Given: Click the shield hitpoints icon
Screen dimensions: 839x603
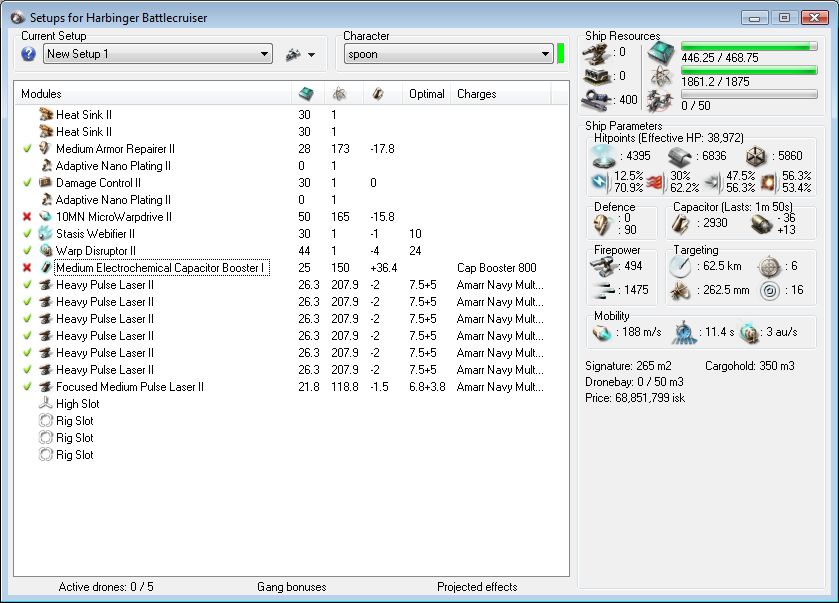Looking at the screenshot, I should point(603,156).
